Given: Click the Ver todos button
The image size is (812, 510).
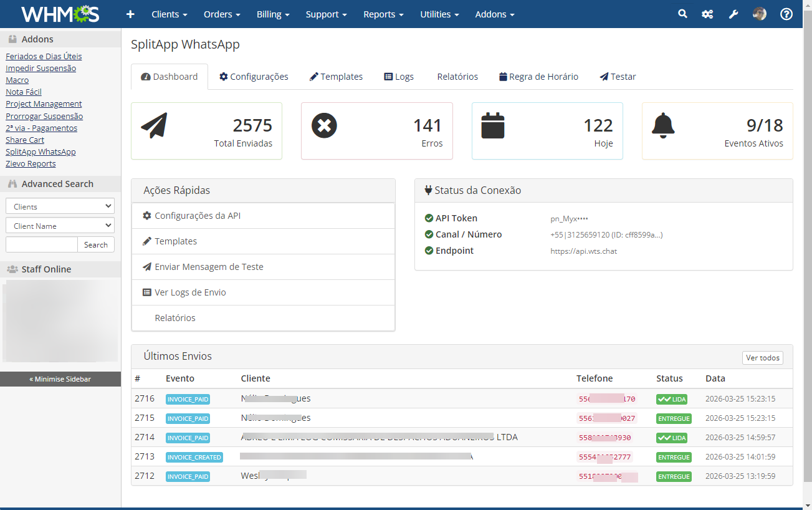Looking at the screenshot, I should pyautogui.click(x=763, y=358).
